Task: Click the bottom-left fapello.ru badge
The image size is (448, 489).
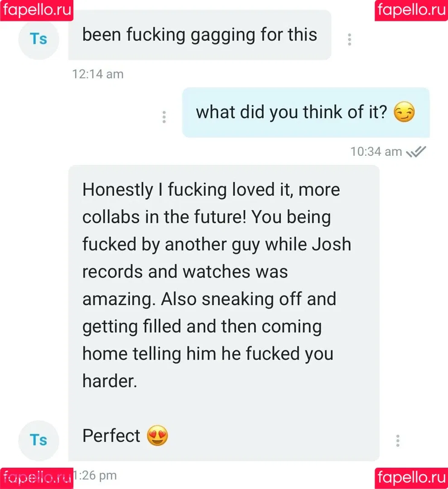Action: 37,479
